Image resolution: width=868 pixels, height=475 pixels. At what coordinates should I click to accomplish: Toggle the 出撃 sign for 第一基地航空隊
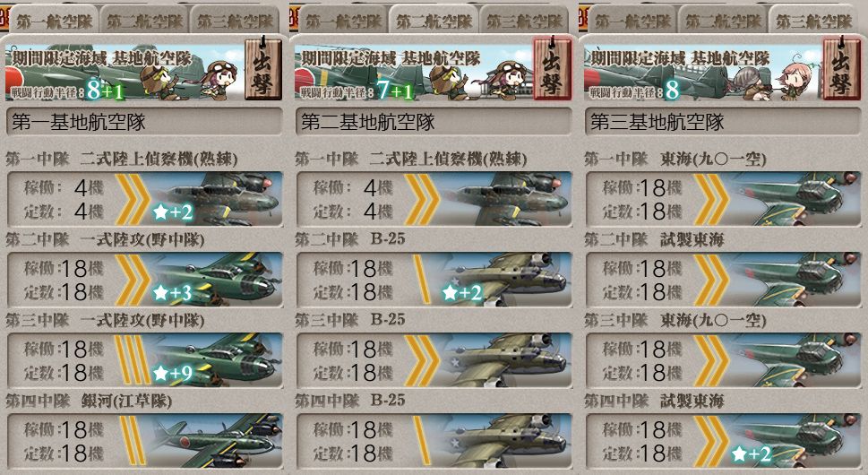263,69
